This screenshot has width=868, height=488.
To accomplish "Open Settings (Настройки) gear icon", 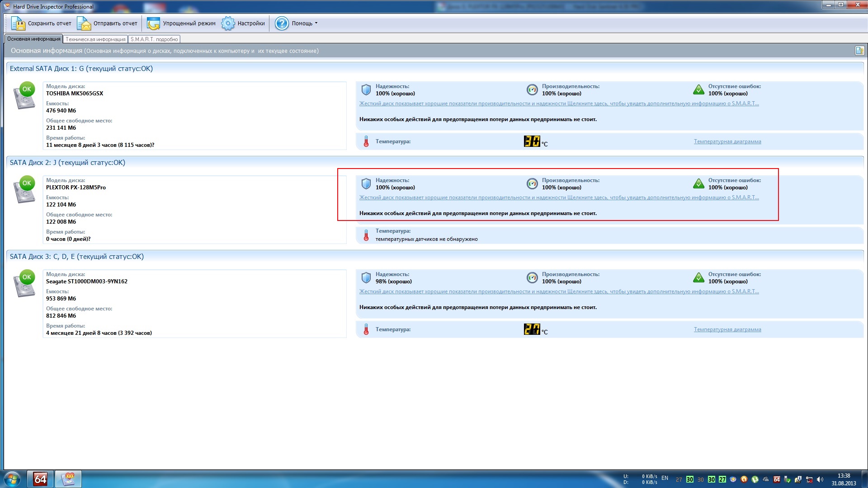I will pyautogui.click(x=228, y=23).
